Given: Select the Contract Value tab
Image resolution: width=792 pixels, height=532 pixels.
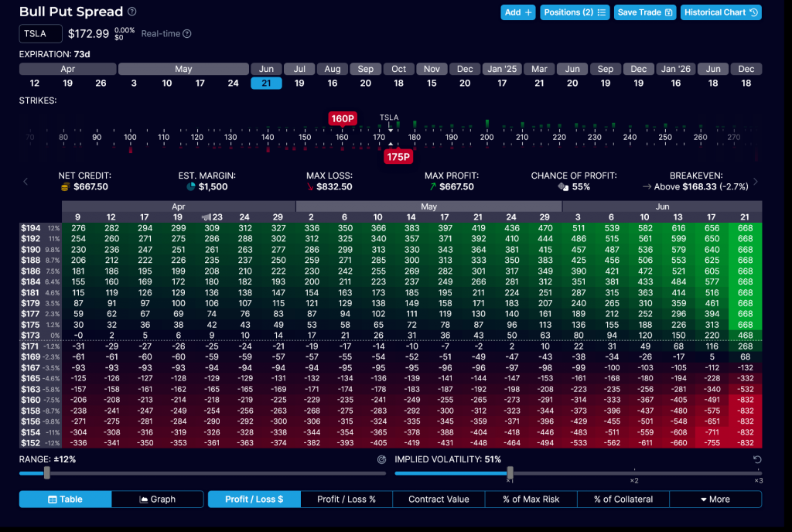Looking at the screenshot, I should point(439,500).
